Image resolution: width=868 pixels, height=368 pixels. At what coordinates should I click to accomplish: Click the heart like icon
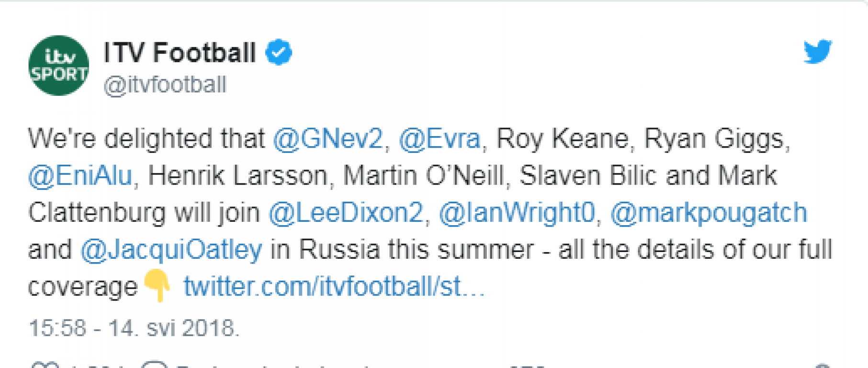pyautogui.click(x=45, y=366)
